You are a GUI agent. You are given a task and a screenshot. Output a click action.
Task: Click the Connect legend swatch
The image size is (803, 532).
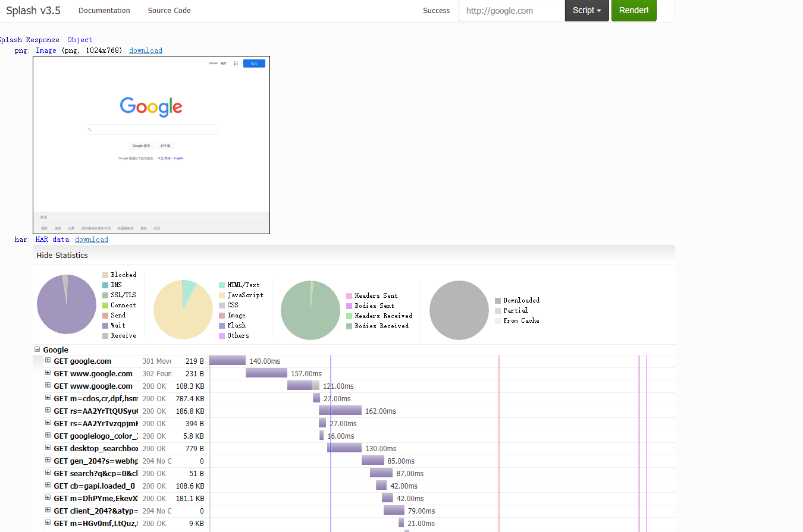pyautogui.click(x=105, y=306)
